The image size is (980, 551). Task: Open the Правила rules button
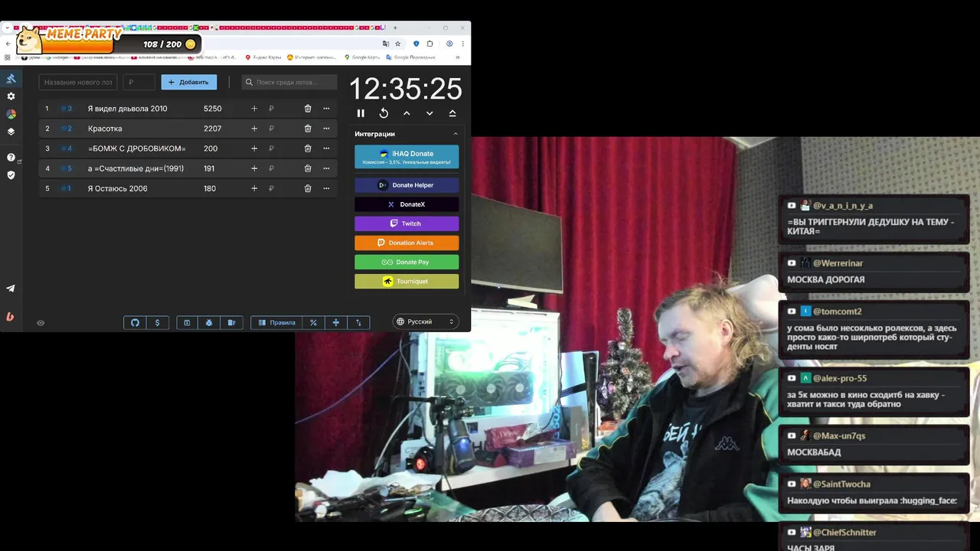pos(276,323)
